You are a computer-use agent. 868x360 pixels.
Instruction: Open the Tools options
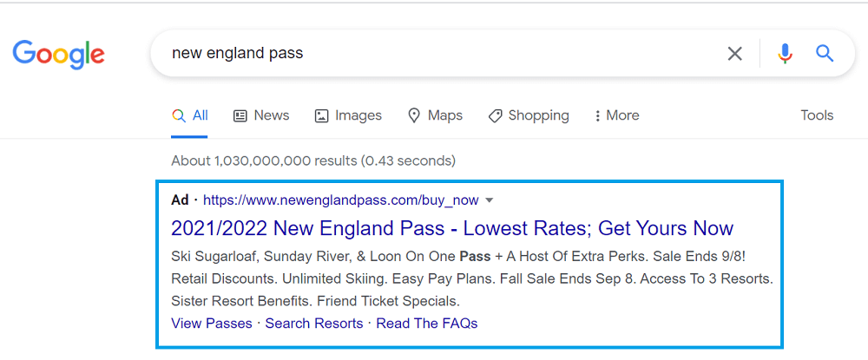[817, 115]
